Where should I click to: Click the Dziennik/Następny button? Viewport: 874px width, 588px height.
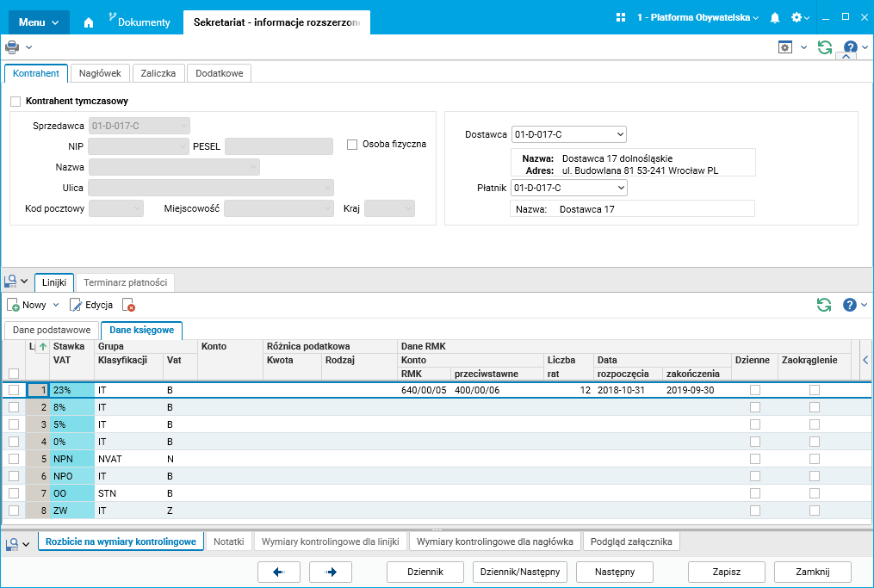[x=520, y=572]
